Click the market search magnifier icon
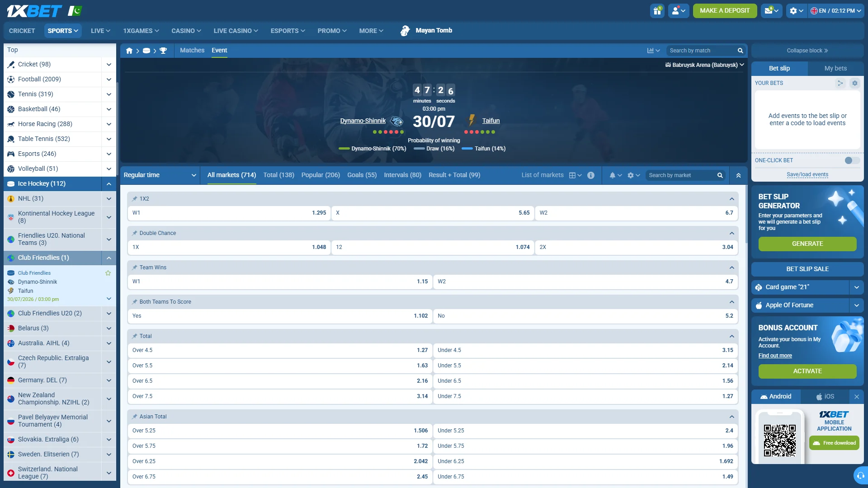The width and height of the screenshot is (868, 488). click(720, 175)
